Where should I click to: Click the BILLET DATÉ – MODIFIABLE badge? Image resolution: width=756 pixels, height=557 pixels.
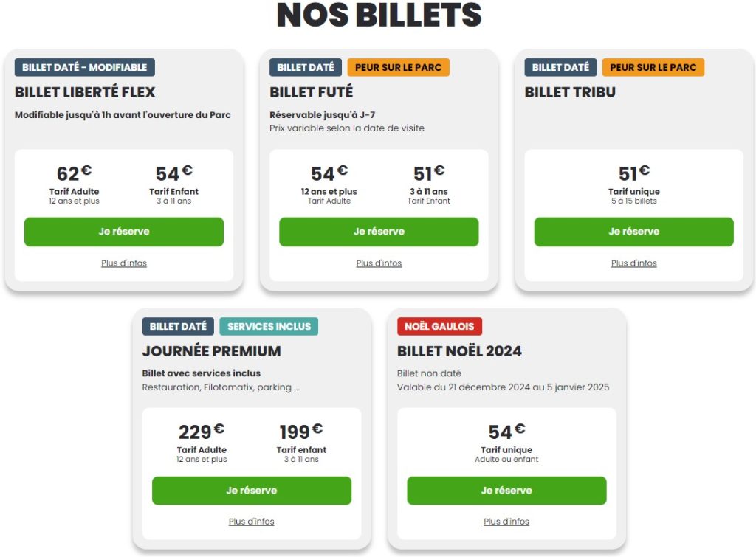click(x=85, y=66)
